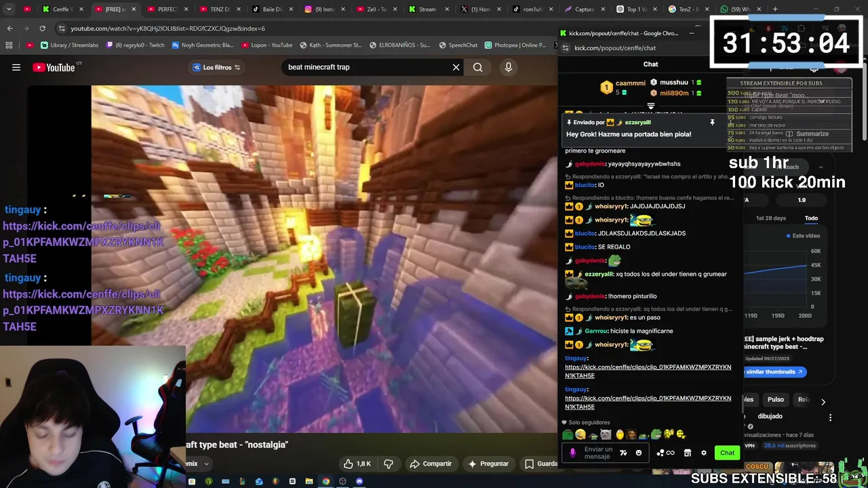Close the Cenffe Kick tab
The width and height of the screenshot is (868, 488).
[x=80, y=9]
